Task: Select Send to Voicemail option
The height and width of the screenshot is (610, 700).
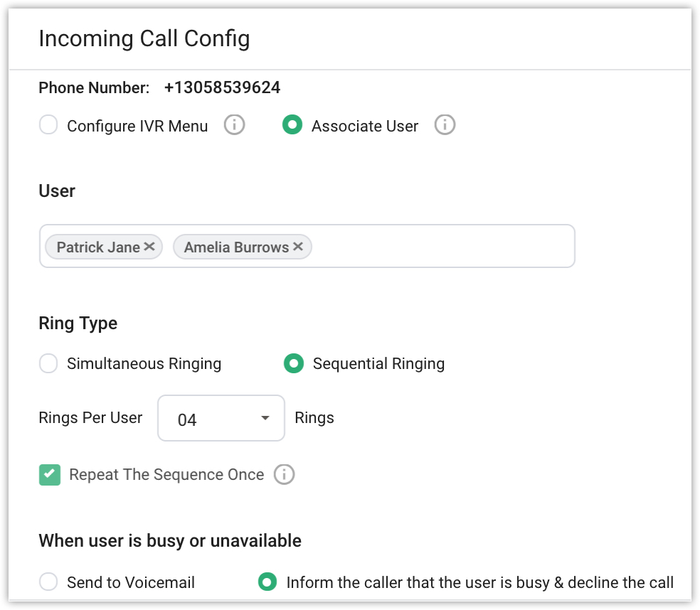Action: (48, 582)
